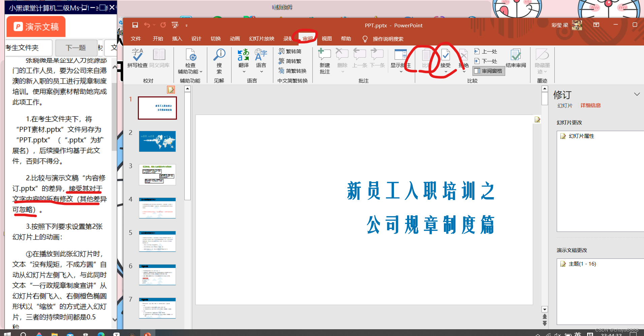
Task: Open the 文件 menu
Action: coord(136,39)
